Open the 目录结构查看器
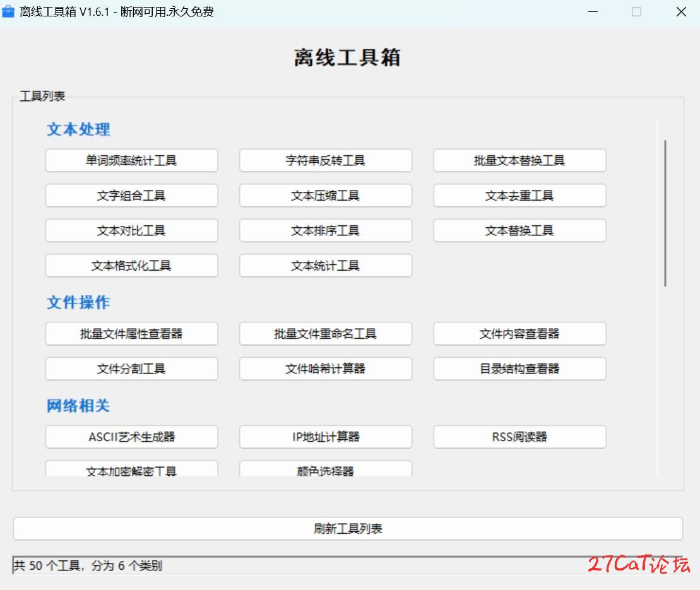700x590 pixels. [x=519, y=369]
